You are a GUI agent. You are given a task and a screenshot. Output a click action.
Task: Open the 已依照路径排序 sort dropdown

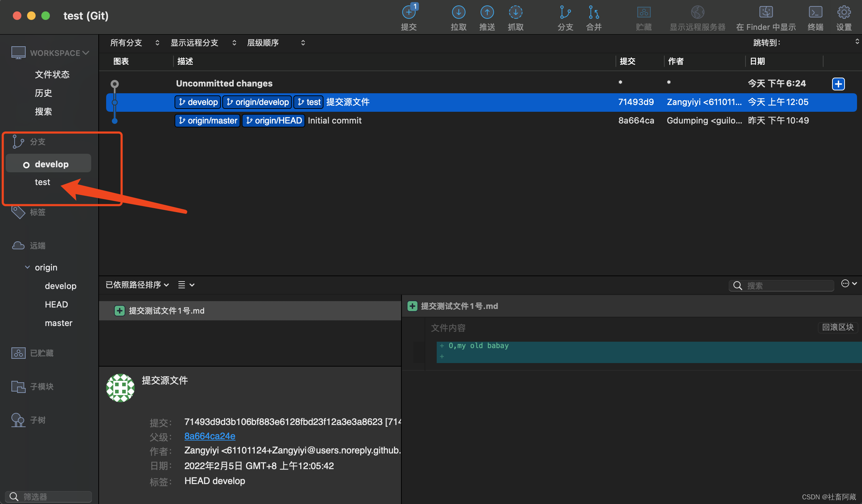(x=137, y=285)
